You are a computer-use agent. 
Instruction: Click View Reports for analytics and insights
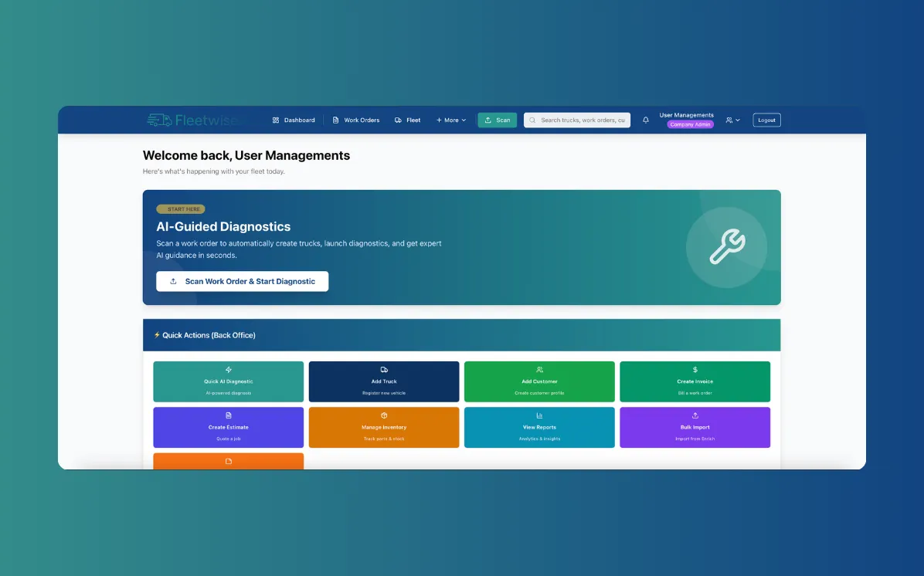[x=539, y=427]
